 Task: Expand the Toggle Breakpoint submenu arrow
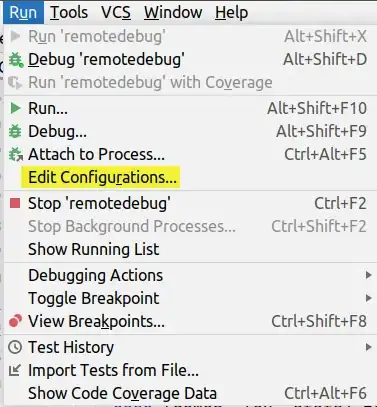click(368, 298)
